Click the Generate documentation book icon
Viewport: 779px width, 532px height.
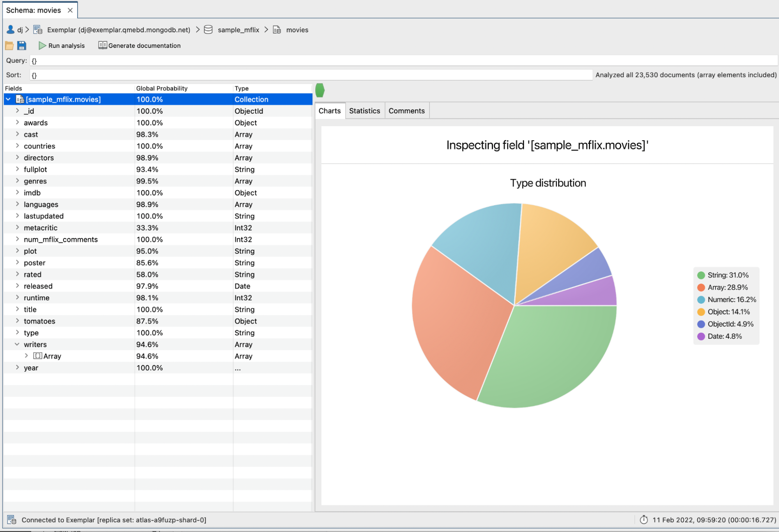[102, 45]
